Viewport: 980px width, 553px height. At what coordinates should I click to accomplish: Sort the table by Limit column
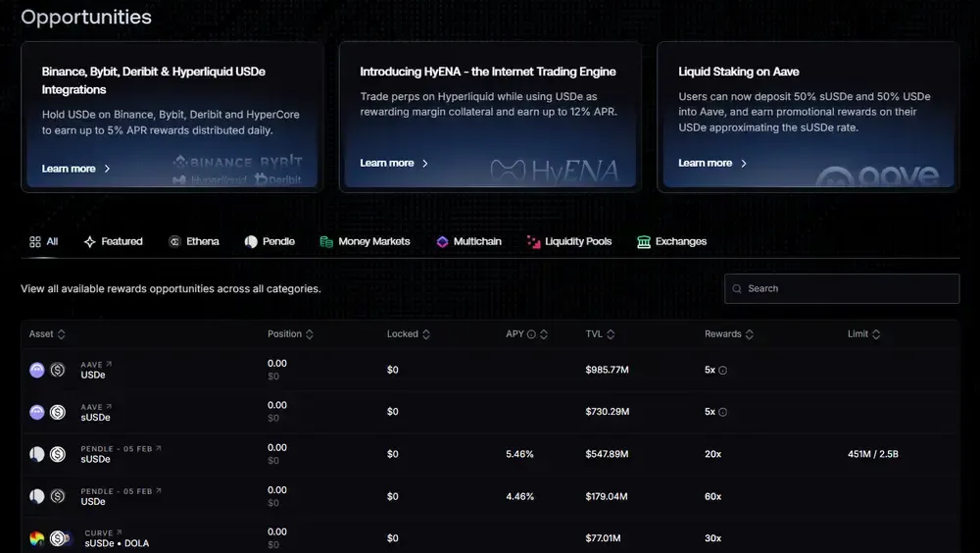click(x=876, y=334)
